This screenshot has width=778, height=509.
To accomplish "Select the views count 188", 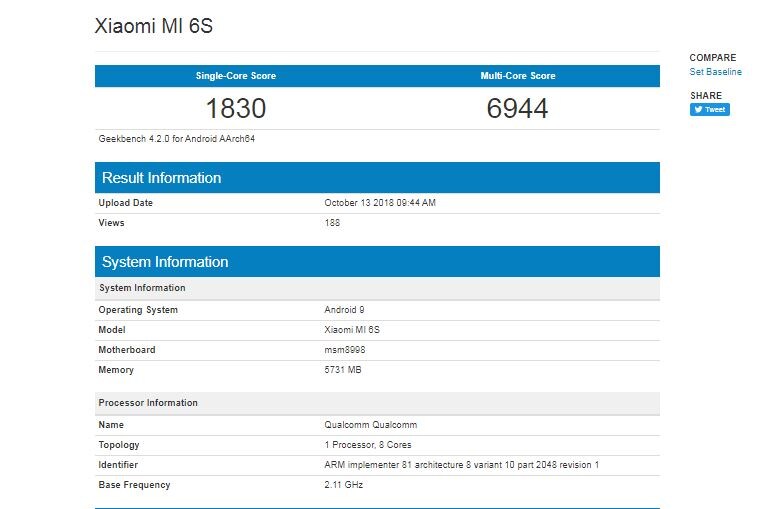I will (x=332, y=223).
